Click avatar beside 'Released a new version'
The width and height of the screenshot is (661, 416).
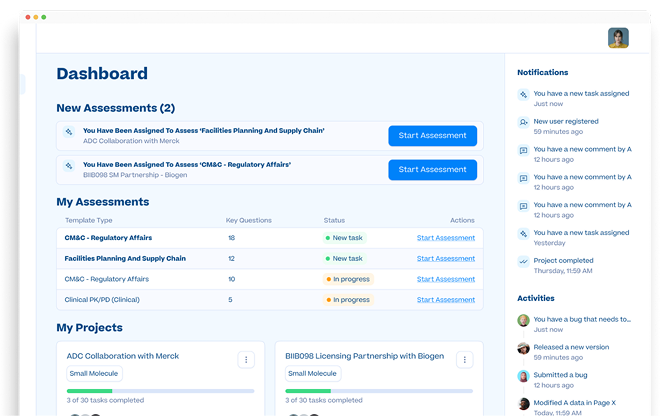coord(523,348)
